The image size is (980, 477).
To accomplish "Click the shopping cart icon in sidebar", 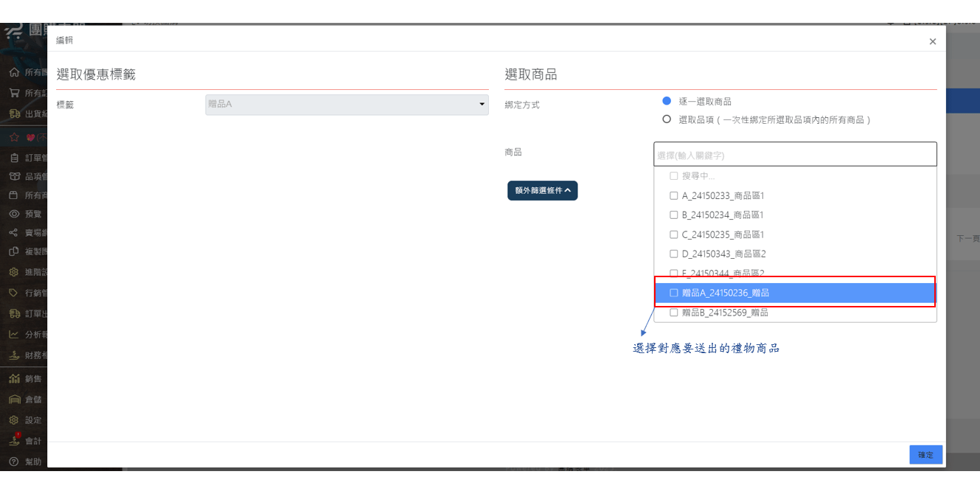I will click(14, 94).
